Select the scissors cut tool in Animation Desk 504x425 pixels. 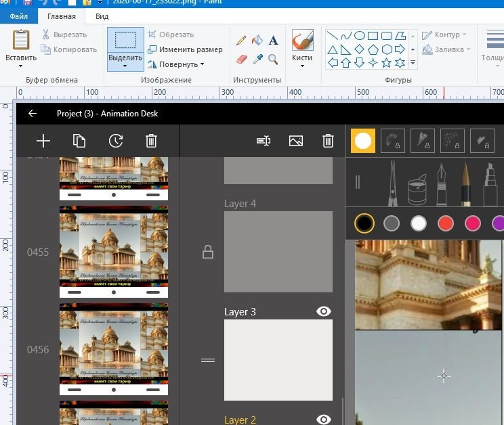point(392,183)
